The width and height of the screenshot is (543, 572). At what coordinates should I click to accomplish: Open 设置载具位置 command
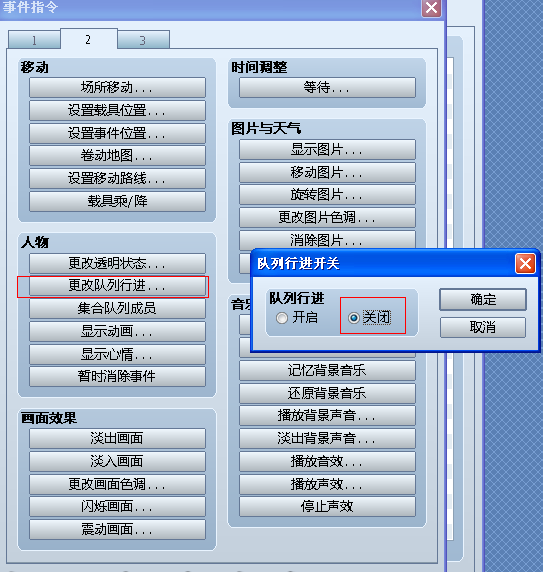[x=117, y=110]
